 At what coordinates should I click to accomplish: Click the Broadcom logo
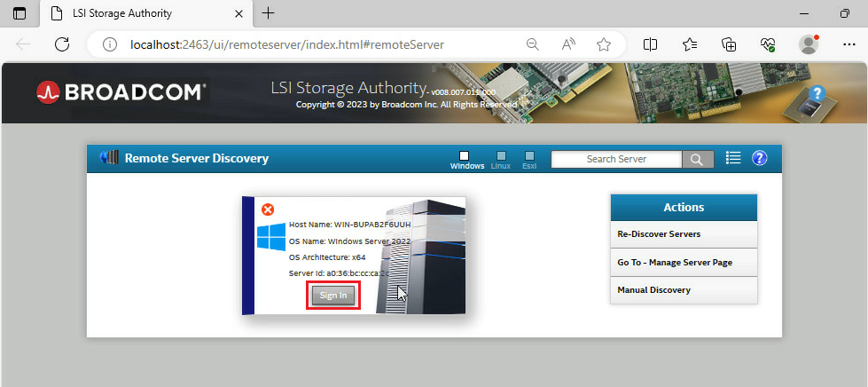[121, 92]
